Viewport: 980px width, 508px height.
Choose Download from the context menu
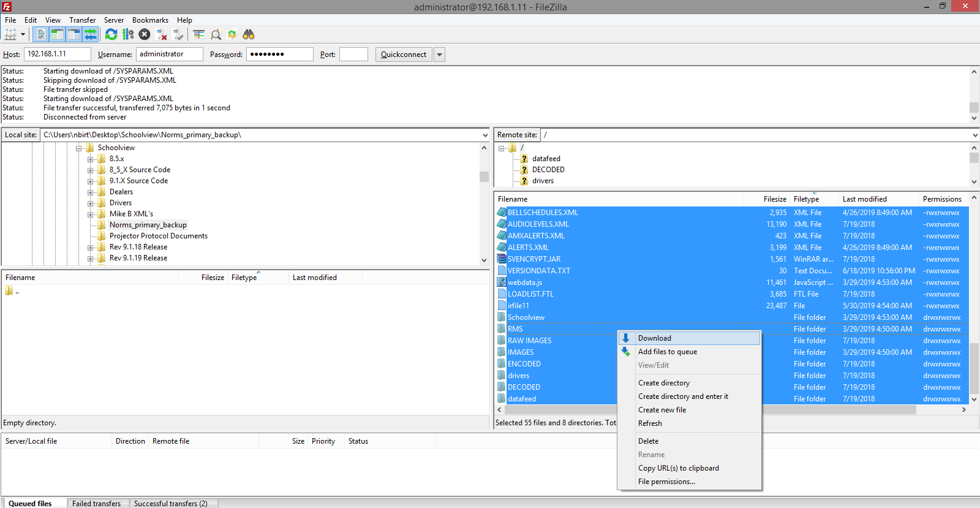[654, 338]
